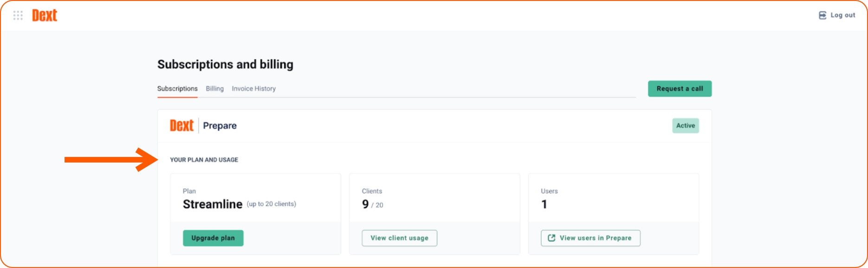Click View users in Prepare button
The height and width of the screenshot is (268, 868).
point(590,238)
